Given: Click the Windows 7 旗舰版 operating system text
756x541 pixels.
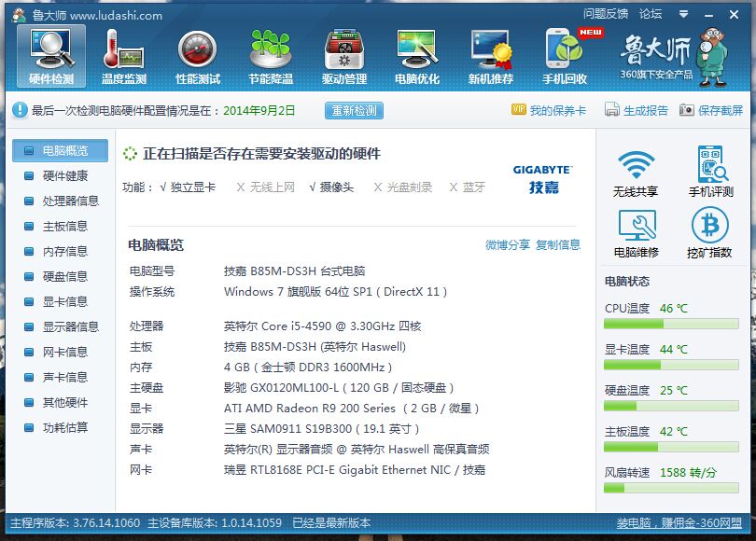Looking at the screenshot, I should click(x=336, y=291).
